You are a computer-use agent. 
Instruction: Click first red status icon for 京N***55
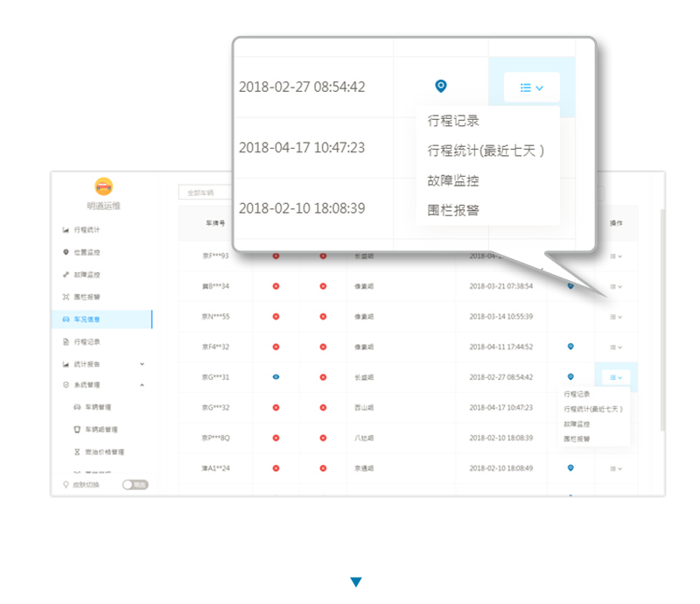point(276,316)
